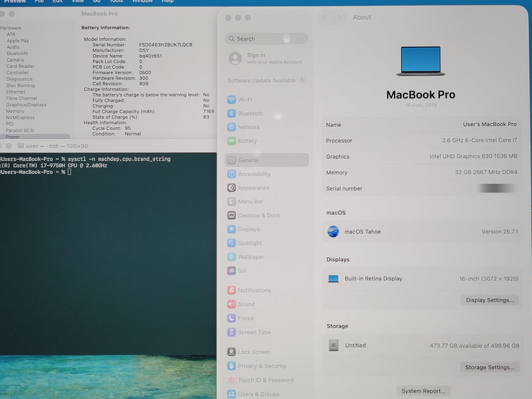Screen dimensions: 532x399
Task: Select Touch ID & Password fingerprint icon
Action: [232, 380]
